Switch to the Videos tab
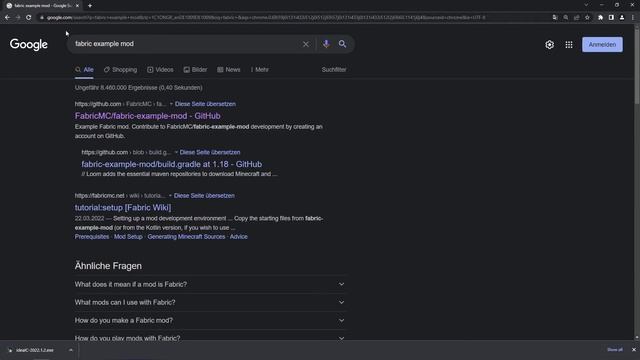Image resolution: width=640 pixels, height=360 pixels. tap(160, 70)
